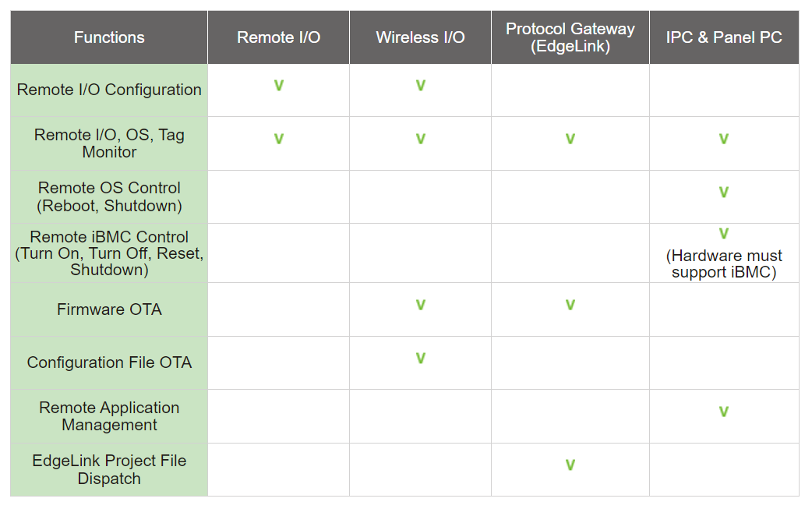Viewport: 812px width, 509px height.
Task: Click the Remote OS Control checkmark
Action: pyautogui.click(x=723, y=192)
